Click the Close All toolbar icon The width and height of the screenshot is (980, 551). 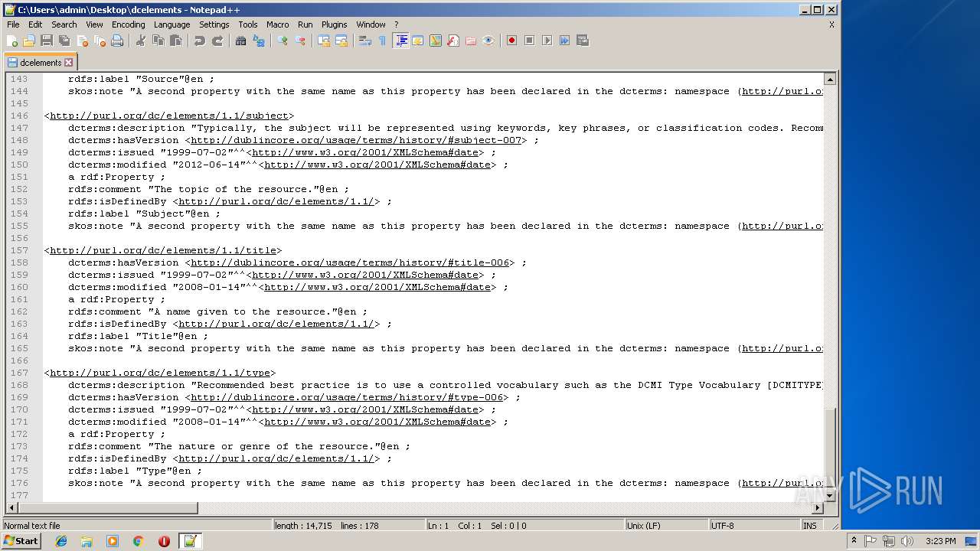100,41
